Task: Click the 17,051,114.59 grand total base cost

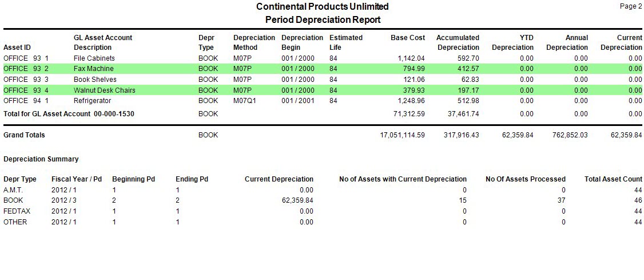Action: pos(398,135)
